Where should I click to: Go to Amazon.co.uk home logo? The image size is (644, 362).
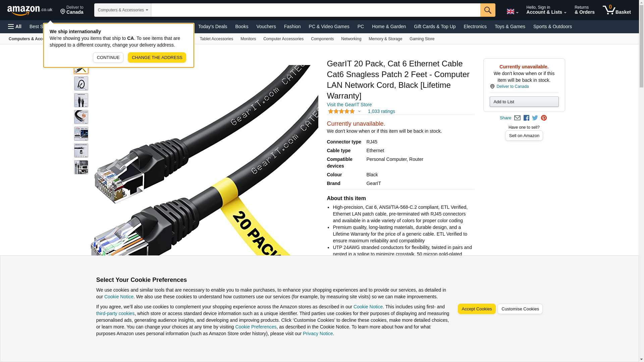[30, 10]
